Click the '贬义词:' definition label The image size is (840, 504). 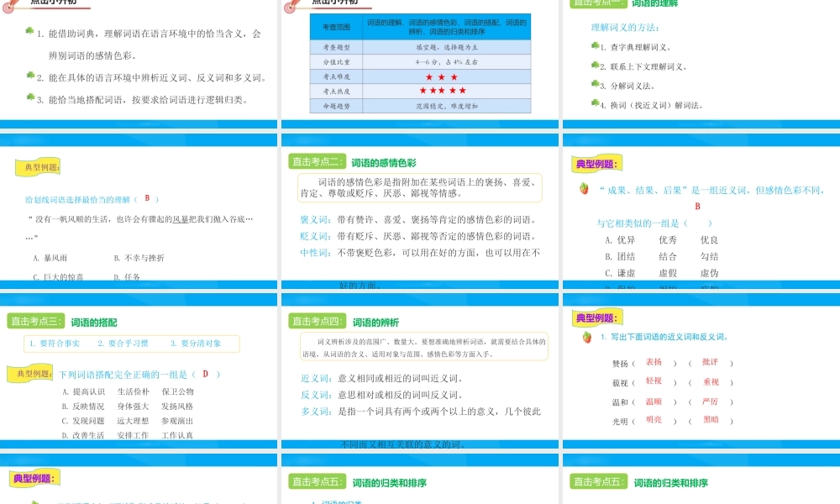(x=316, y=236)
